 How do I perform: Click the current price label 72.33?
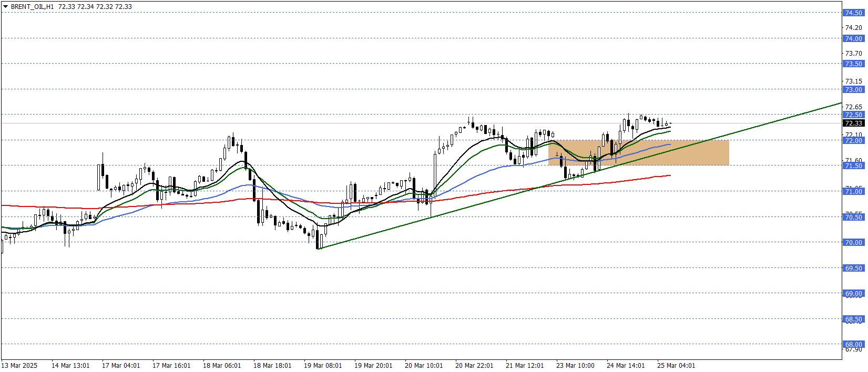click(853, 123)
